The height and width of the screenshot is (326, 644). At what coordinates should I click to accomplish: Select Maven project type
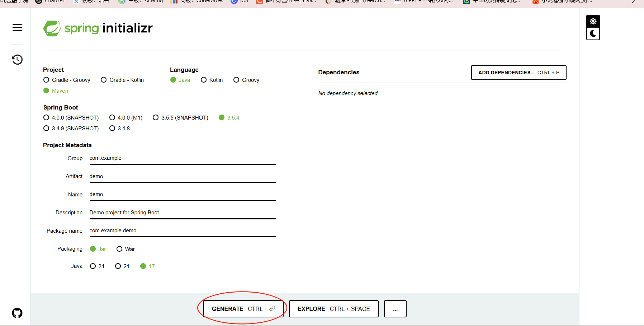point(56,91)
